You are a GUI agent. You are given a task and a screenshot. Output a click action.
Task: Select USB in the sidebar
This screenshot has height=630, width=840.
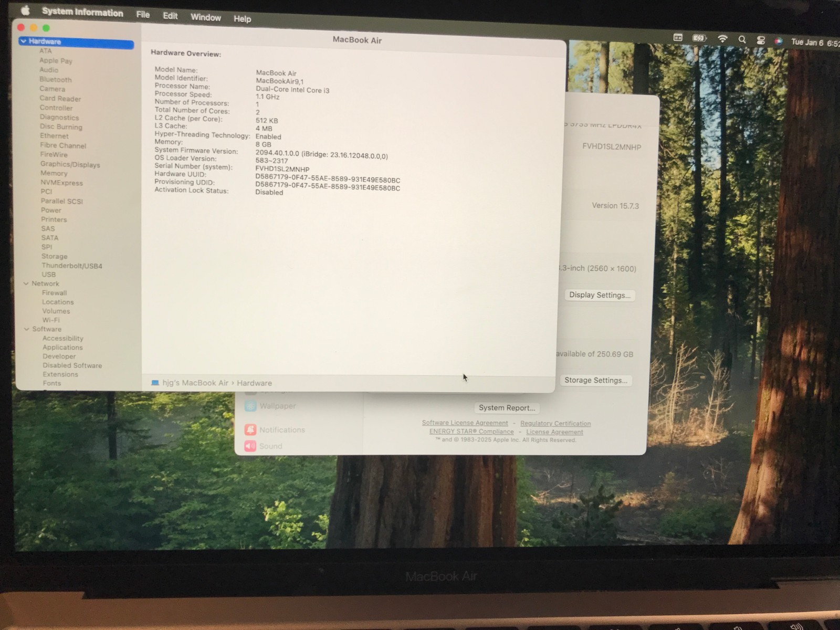pos(49,275)
